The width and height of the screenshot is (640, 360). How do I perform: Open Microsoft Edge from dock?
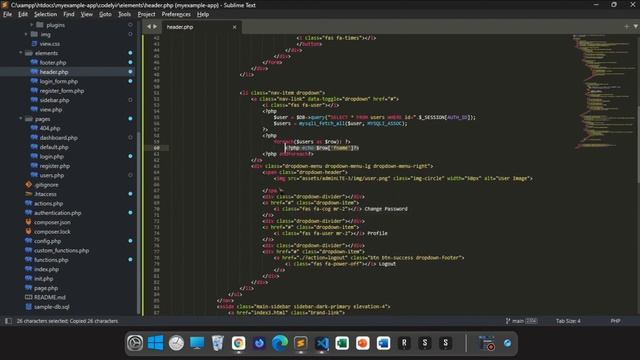click(x=280, y=343)
